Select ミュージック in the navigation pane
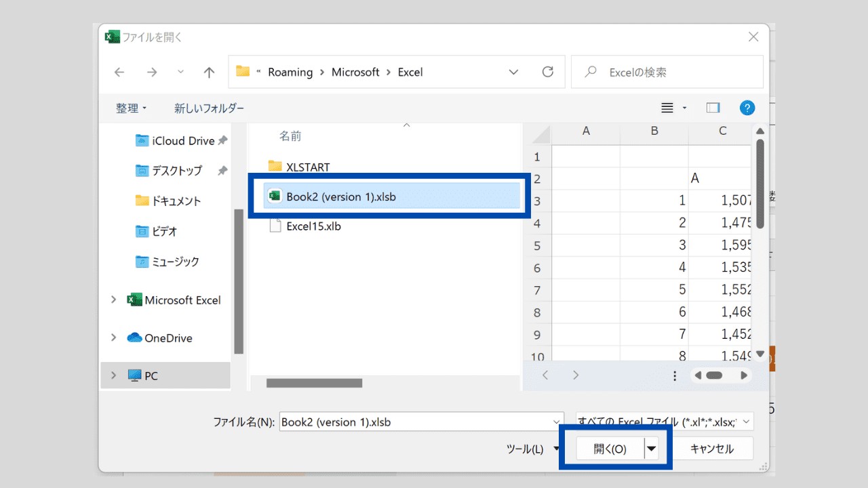The image size is (868, 488). 167,261
